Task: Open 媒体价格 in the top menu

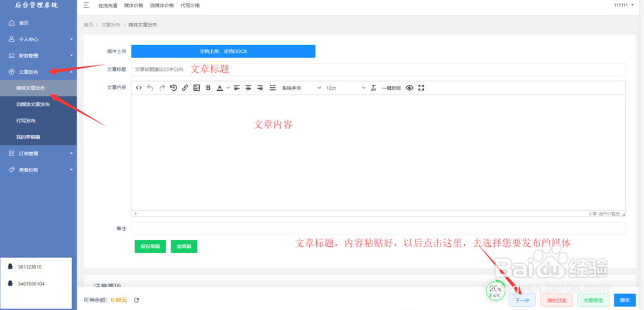Action: pos(134,5)
